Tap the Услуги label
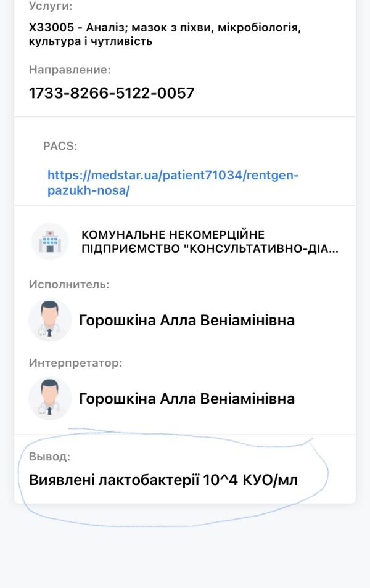The width and height of the screenshot is (370, 588). pos(51,6)
